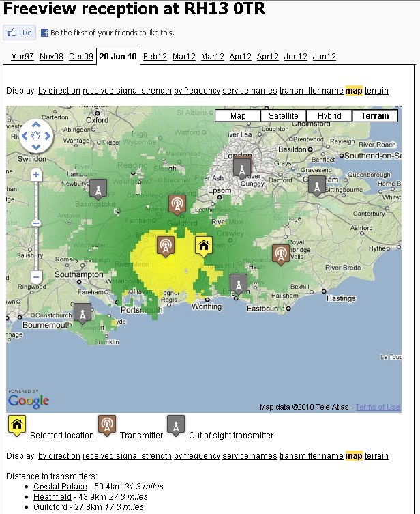
Task: Open bottom 'service names' display link
Action: 250,456
